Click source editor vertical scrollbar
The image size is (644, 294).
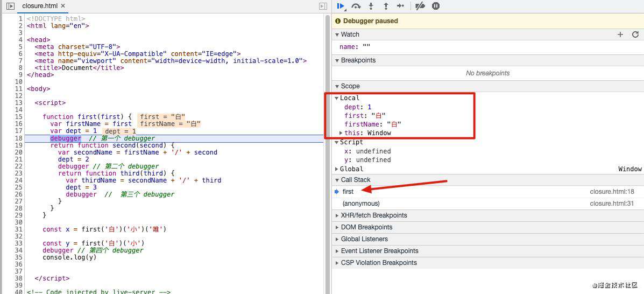click(x=327, y=154)
